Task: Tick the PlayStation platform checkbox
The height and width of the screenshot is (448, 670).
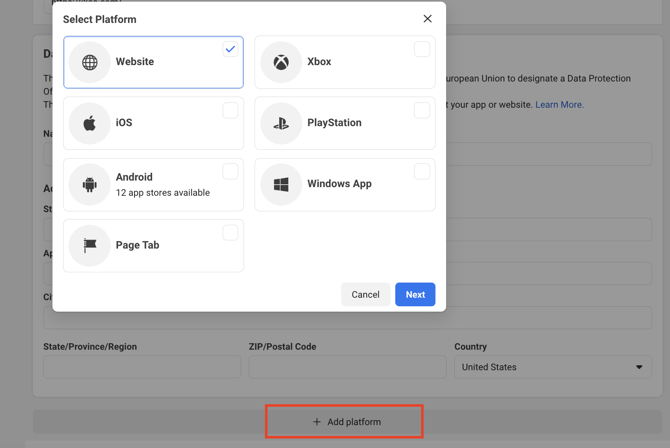Action: pyautogui.click(x=422, y=110)
